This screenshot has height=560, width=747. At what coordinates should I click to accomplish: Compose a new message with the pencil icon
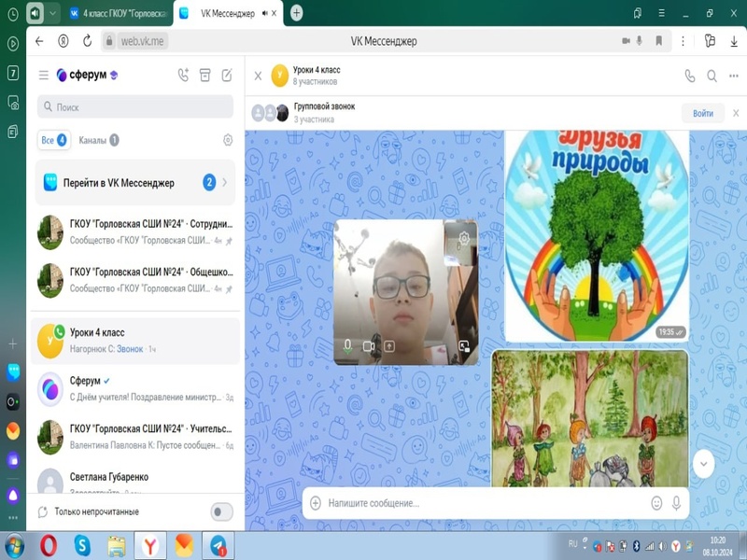[227, 75]
